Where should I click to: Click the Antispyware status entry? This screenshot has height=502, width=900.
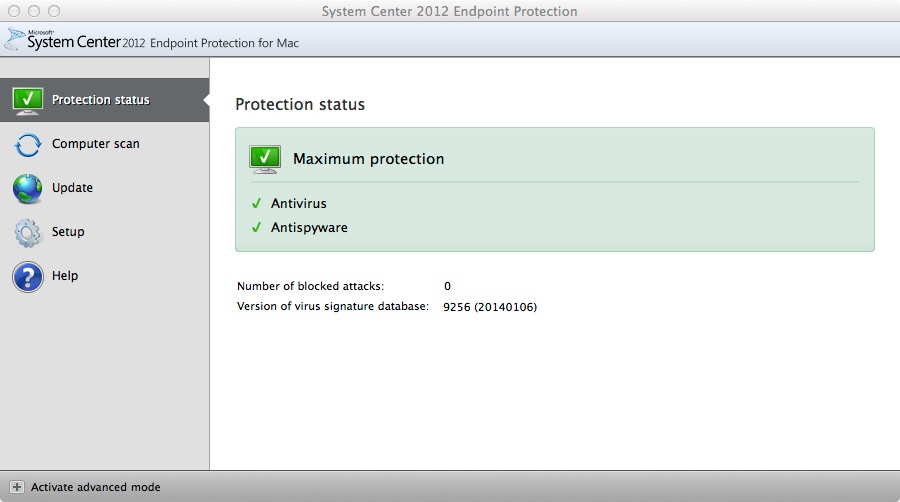pyautogui.click(x=309, y=228)
